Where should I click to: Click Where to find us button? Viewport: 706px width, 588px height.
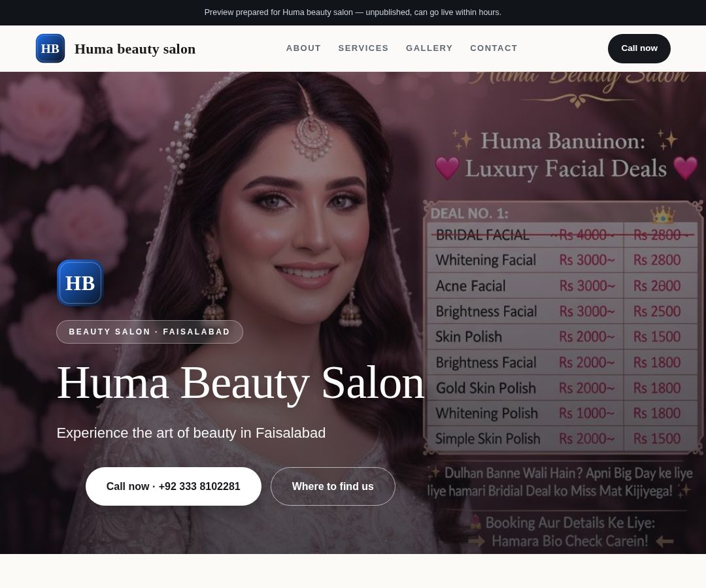pos(333,486)
